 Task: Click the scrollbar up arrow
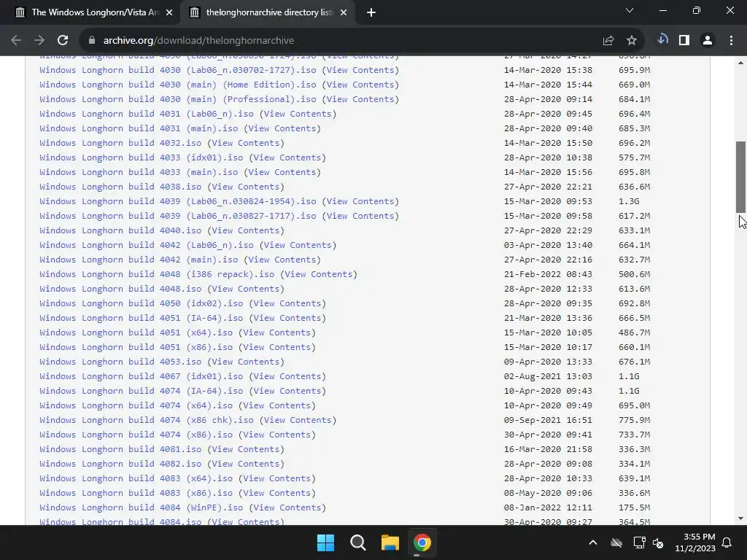point(741,63)
